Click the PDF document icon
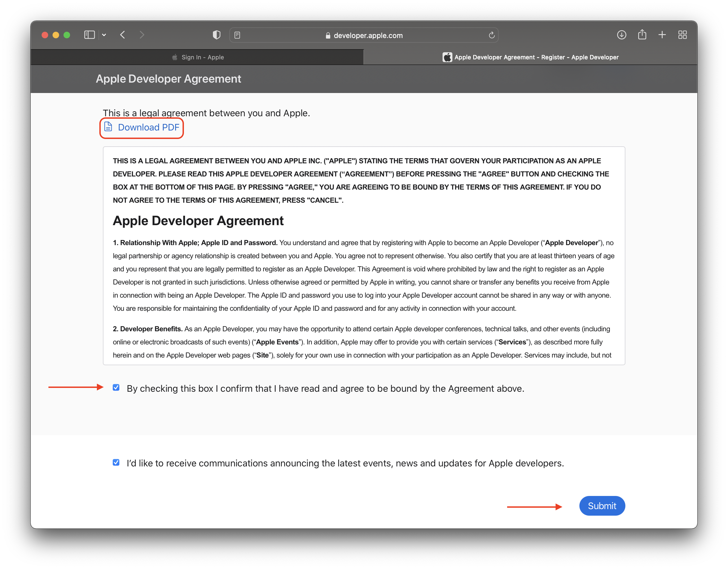 point(108,127)
